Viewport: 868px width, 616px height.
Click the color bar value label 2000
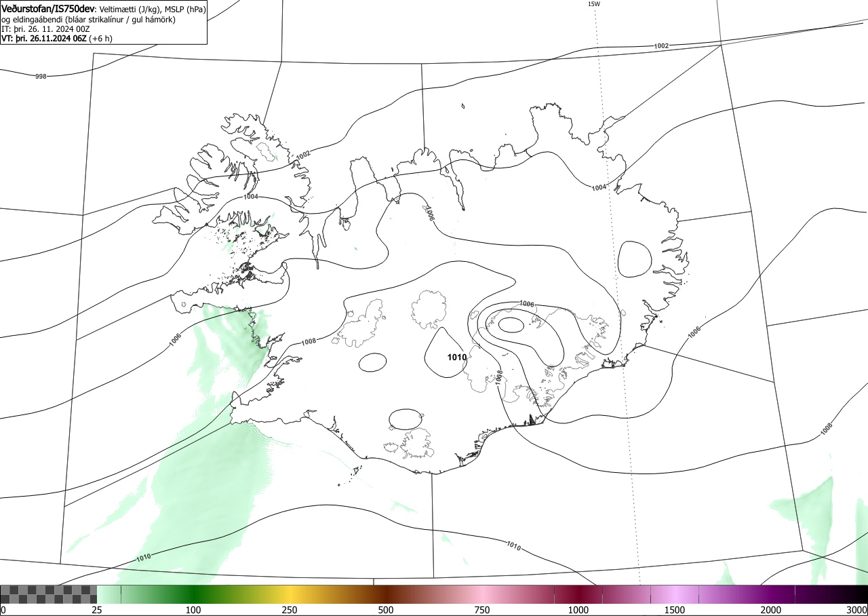[x=771, y=610]
